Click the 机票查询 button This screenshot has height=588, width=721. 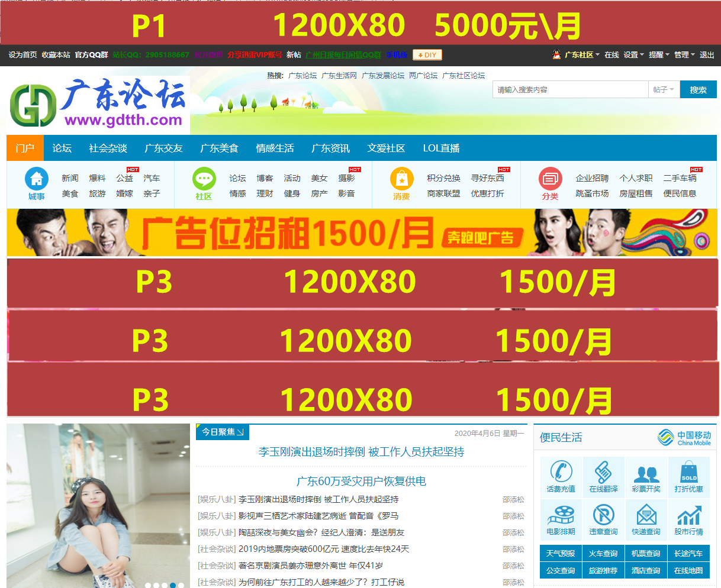click(x=646, y=554)
